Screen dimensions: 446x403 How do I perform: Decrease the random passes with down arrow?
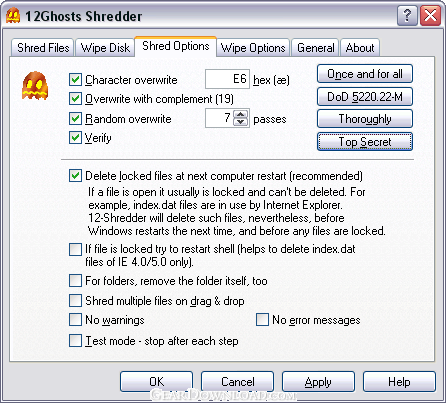pos(241,122)
